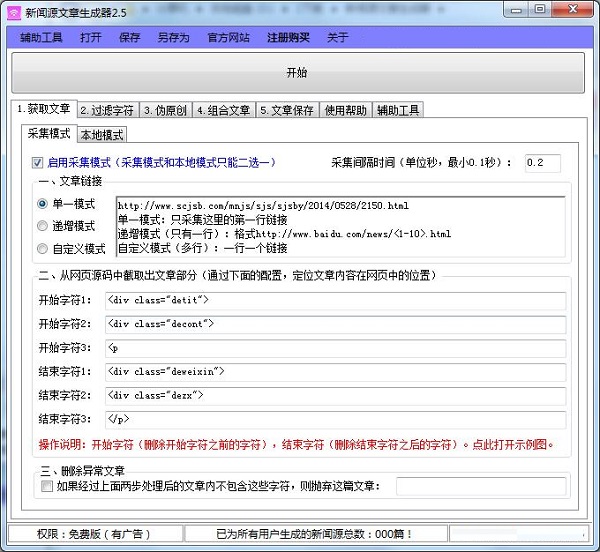
Task: Click the 结束字符3 input field
Action: [336, 420]
